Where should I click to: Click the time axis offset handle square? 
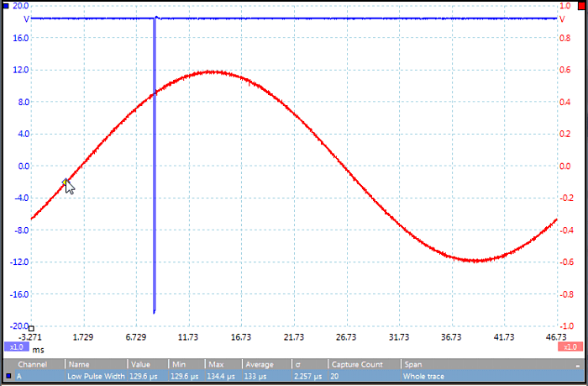click(x=31, y=328)
